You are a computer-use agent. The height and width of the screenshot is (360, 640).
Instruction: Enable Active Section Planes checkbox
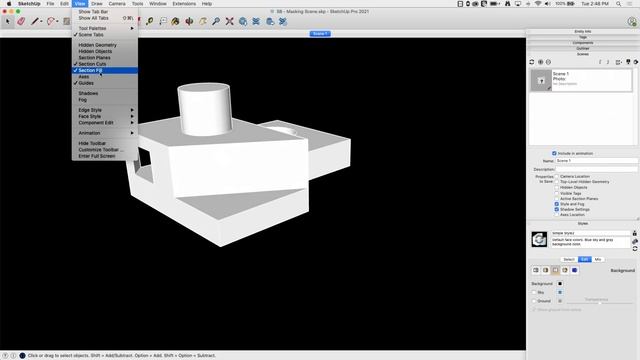(556, 198)
